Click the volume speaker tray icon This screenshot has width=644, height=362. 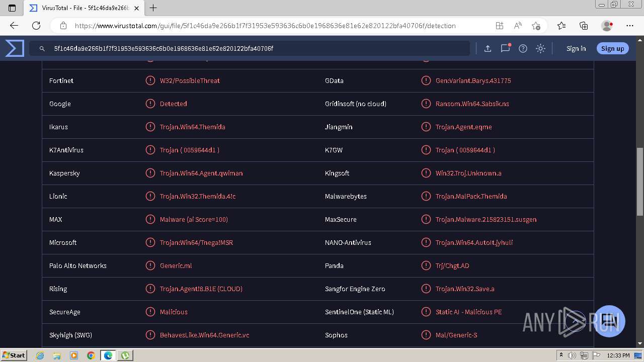pyautogui.click(x=572, y=355)
